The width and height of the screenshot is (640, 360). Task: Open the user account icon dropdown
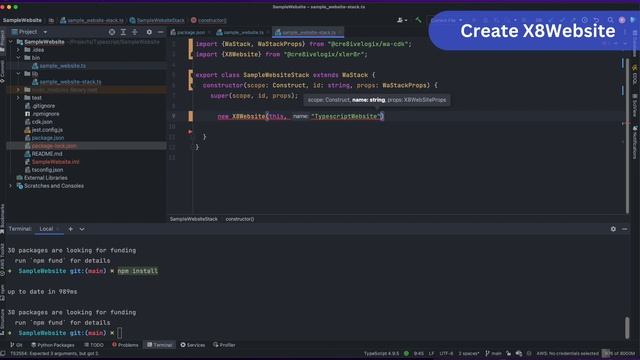point(402,20)
